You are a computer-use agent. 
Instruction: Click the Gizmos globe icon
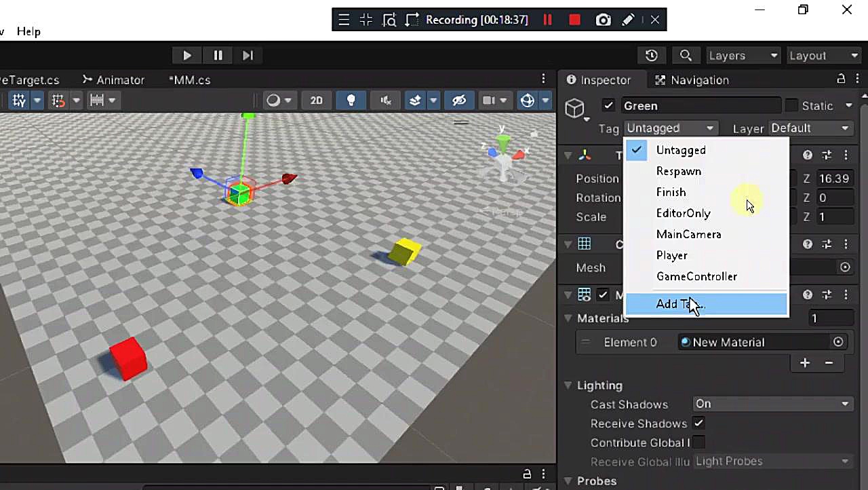(x=528, y=100)
